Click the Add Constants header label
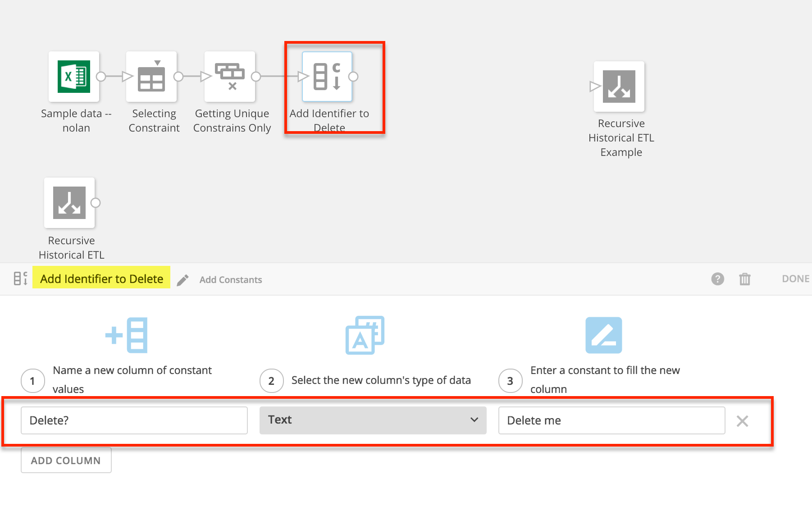 (x=230, y=279)
